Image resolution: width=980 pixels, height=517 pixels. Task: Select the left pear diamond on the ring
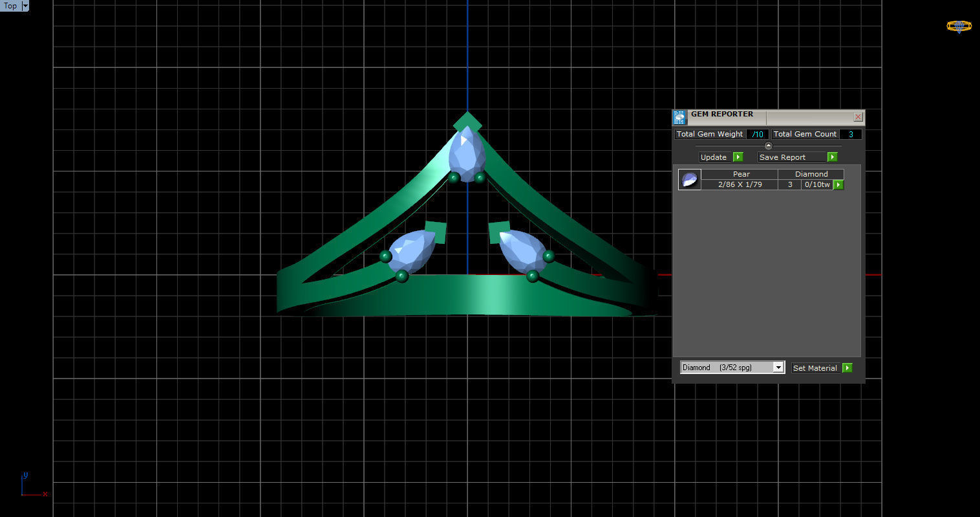click(x=411, y=252)
